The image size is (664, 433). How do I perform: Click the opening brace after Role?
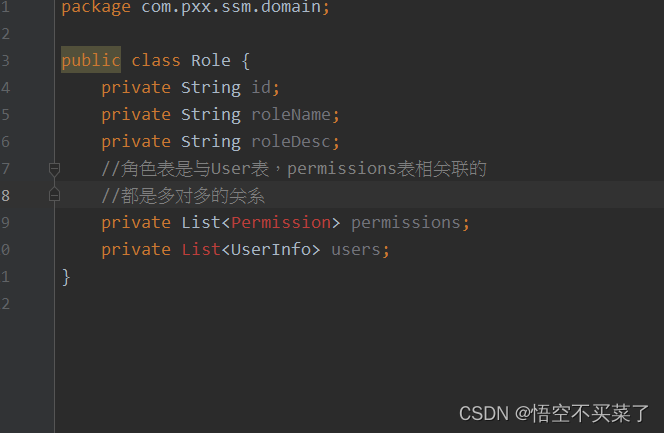click(x=246, y=61)
